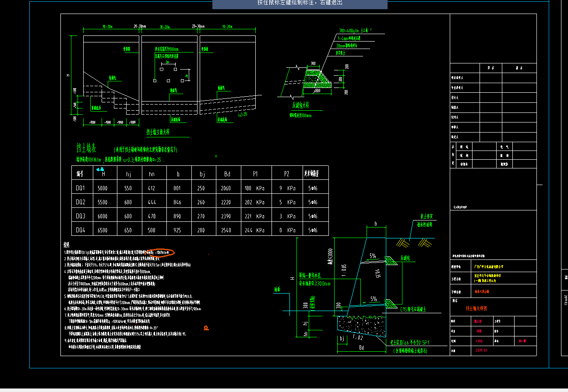Click the bj value '280'
The image size is (568, 392).
(x=201, y=231)
